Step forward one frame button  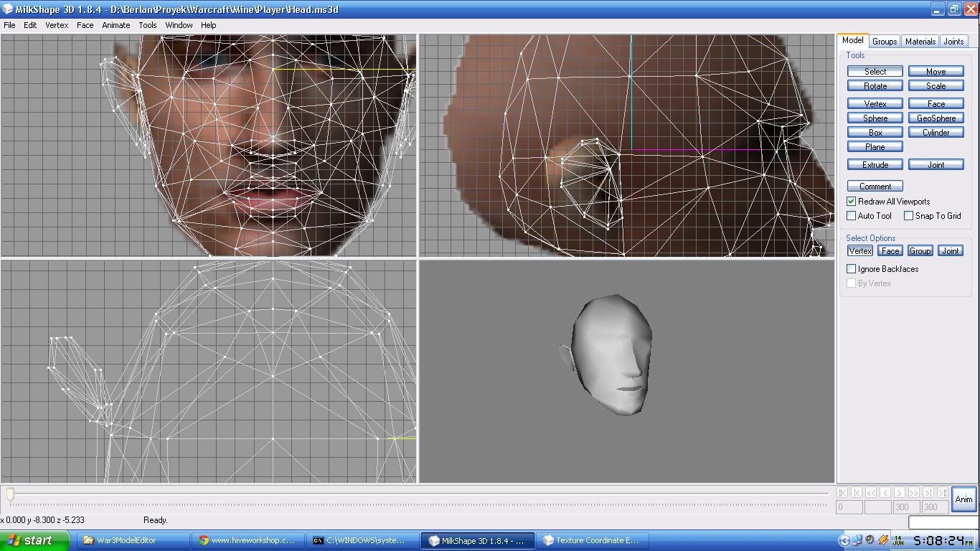point(900,493)
